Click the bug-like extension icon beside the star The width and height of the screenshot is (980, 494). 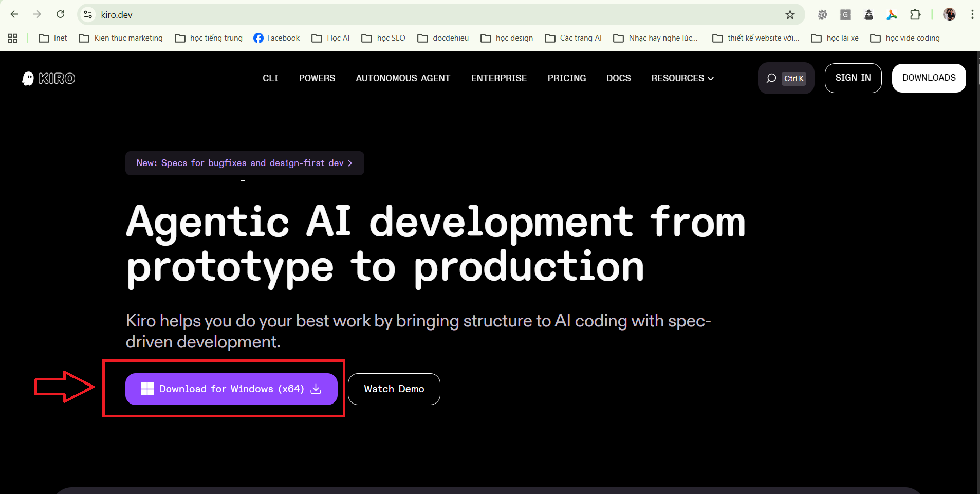tap(822, 14)
